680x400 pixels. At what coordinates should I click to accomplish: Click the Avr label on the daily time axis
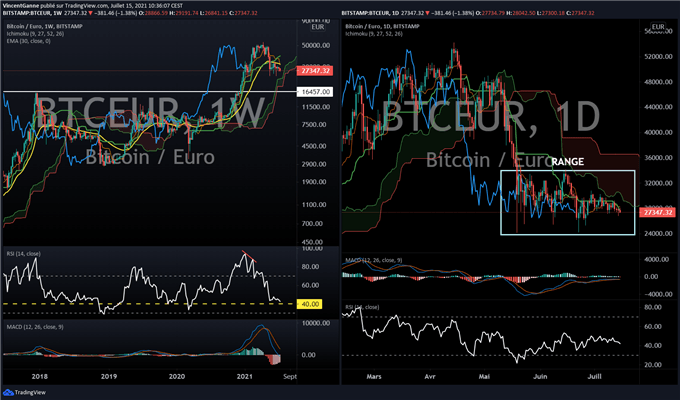click(x=430, y=376)
